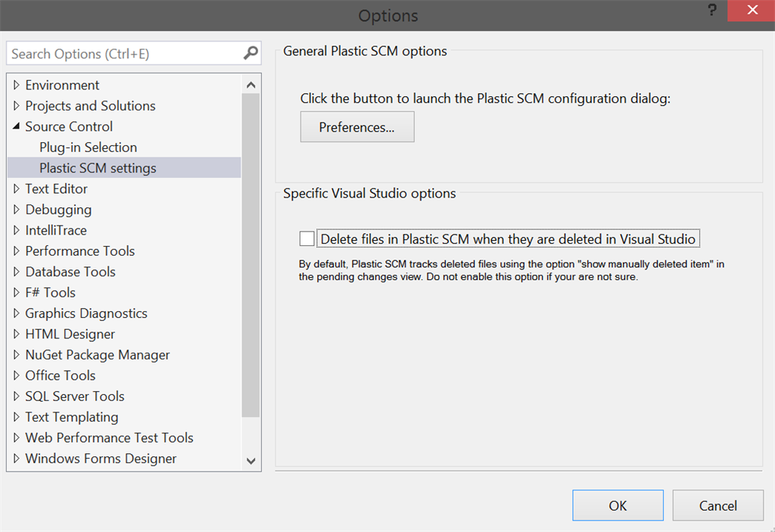Expand Projects and Solutions
775x532 pixels.
coord(17,105)
